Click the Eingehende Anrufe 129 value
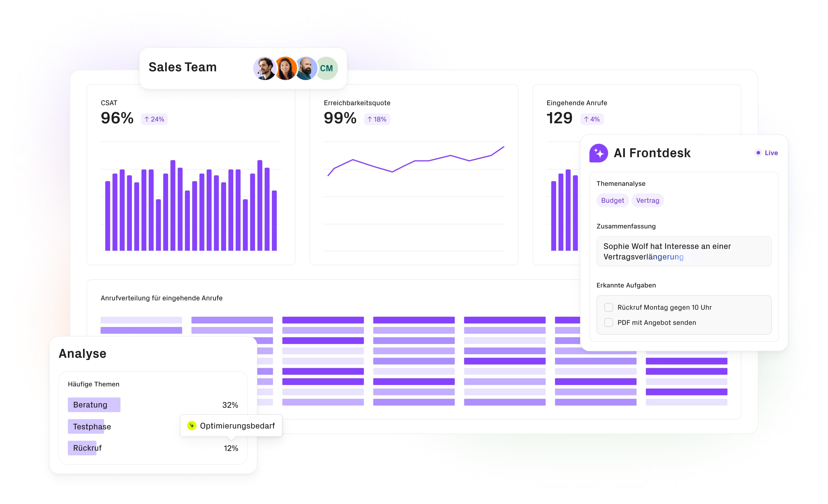The image size is (828, 504). coord(559,118)
